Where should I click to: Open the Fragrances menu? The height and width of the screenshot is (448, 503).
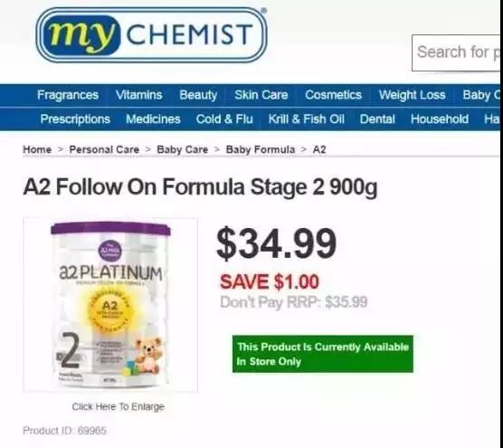(68, 95)
